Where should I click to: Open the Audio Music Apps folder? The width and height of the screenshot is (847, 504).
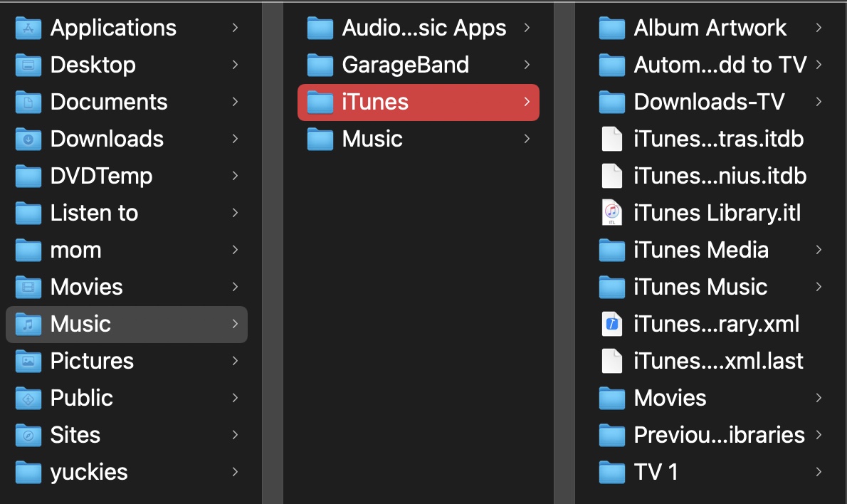click(x=423, y=28)
